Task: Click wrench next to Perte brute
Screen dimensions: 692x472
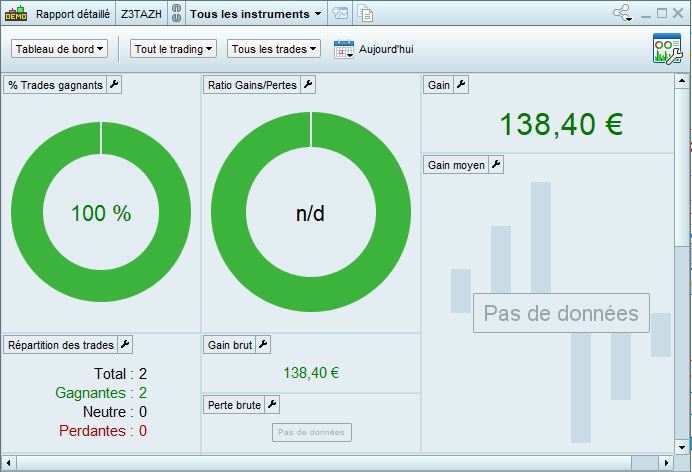Action: click(x=272, y=405)
